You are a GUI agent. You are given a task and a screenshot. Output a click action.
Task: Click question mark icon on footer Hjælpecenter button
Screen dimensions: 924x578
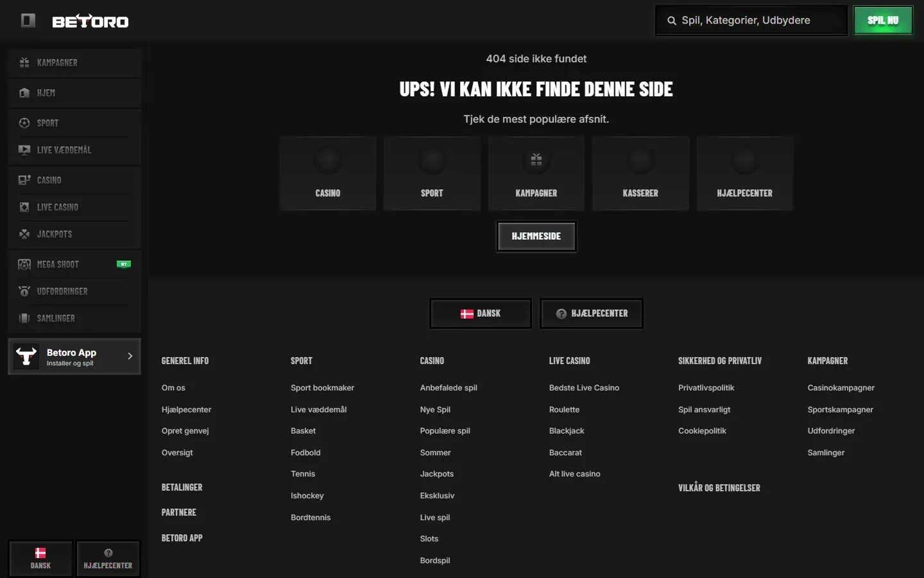point(561,313)
